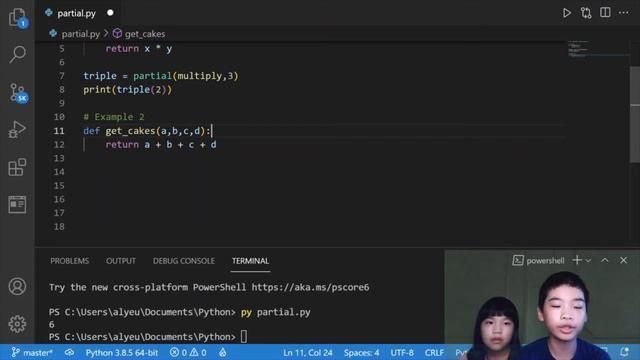The image size is (640, 360).
Task: Click the '# Example 2' comment
Action: 114,117
